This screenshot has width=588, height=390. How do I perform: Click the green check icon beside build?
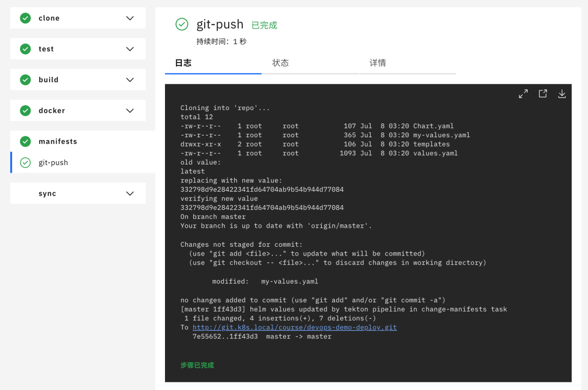coord(25,80)
